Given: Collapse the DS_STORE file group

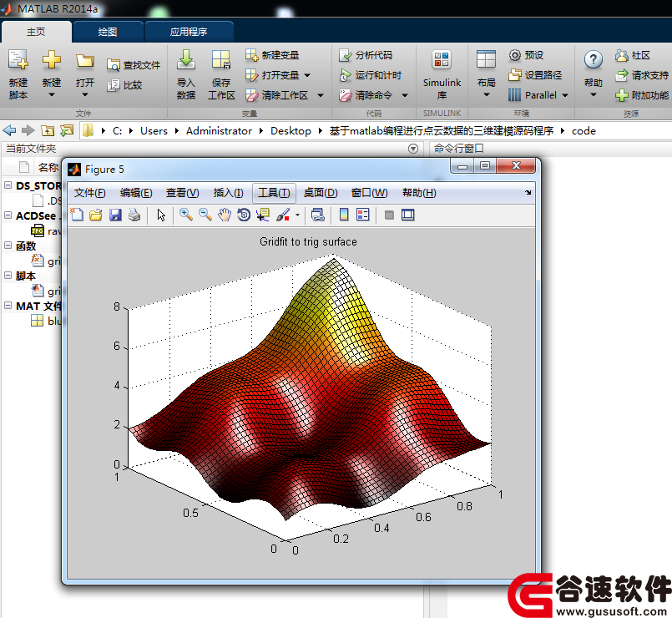Looking at the screenshot, I should (8, 185).
